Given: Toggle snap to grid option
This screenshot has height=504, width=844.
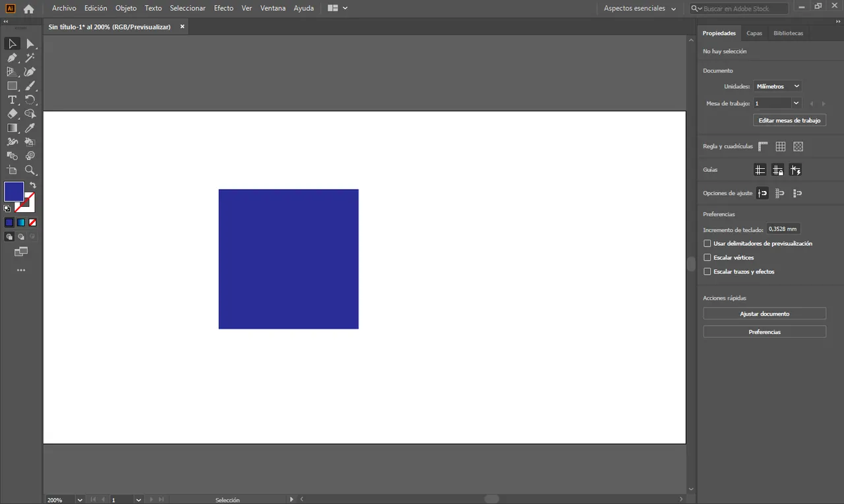Looking at the screenshot, I should pos(780,193).
